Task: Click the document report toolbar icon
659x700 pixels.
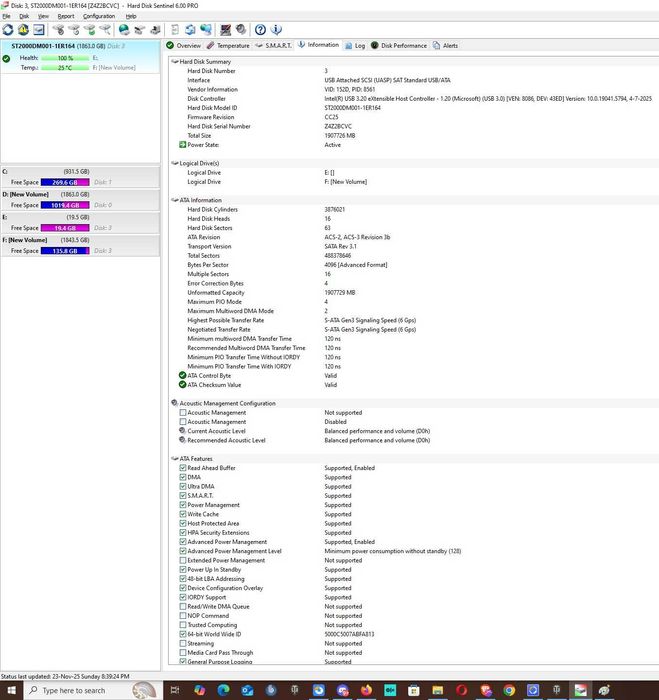Action: pyautogui.click(x=175, y=30)
